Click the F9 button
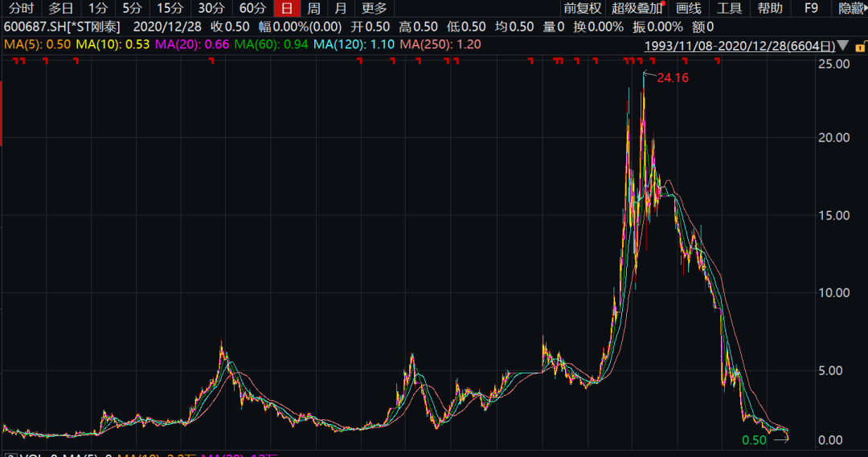 tap(811, 8)
